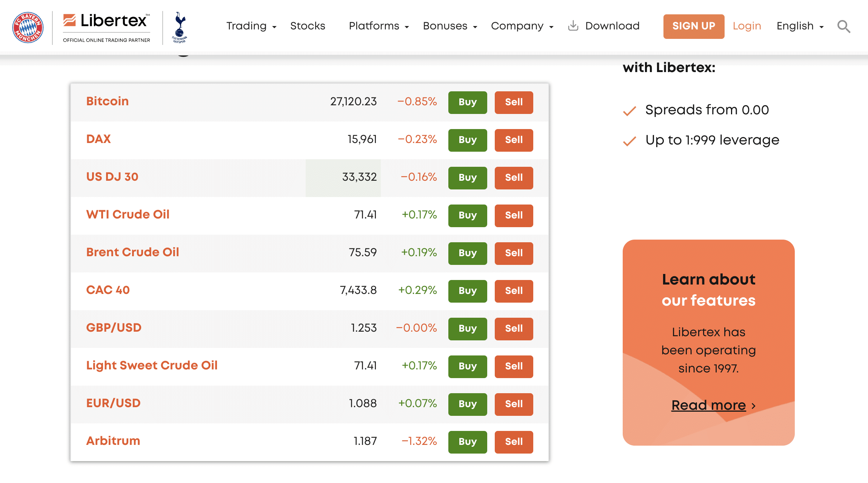Viewport: 868px width, 483px height.
Task: Open the EUR/USD link
Action: 114,403
